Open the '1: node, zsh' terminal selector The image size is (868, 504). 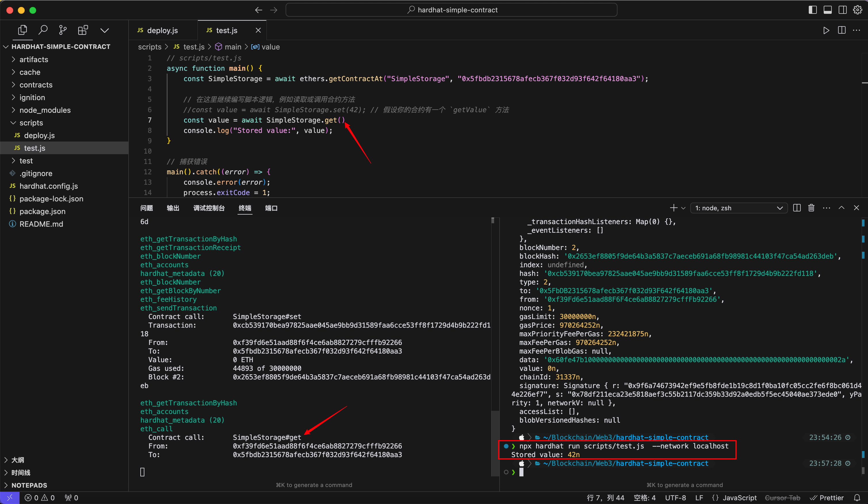(x=739, y=208)
